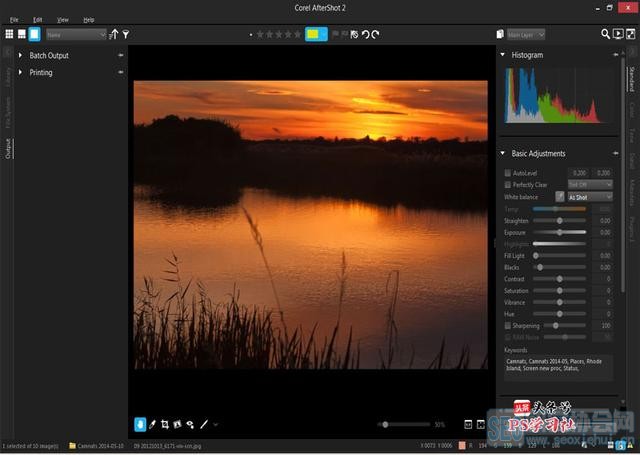Open the View menu
Screen dimensions: 640x455
[62, 20]
